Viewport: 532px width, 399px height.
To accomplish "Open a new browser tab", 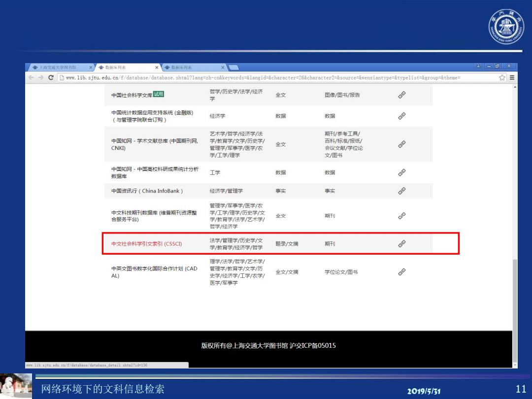I will pyautogui.click(x=234, y=67).
